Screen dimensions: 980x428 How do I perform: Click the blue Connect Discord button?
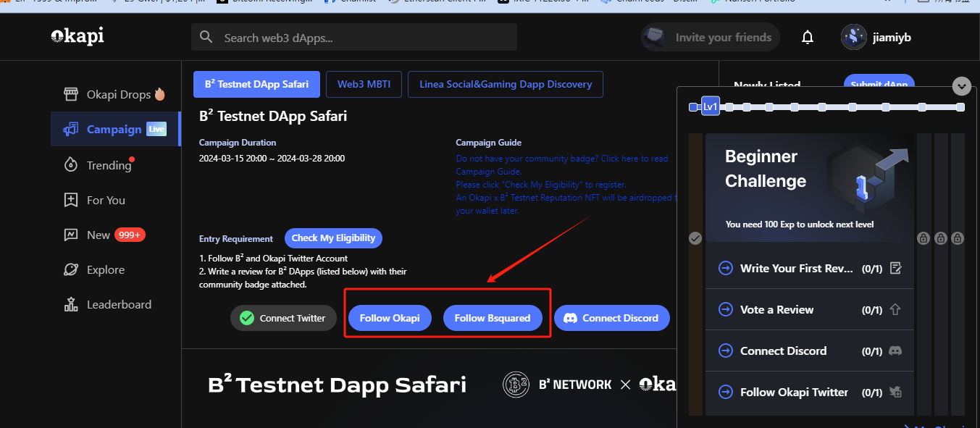coord(612,318)
